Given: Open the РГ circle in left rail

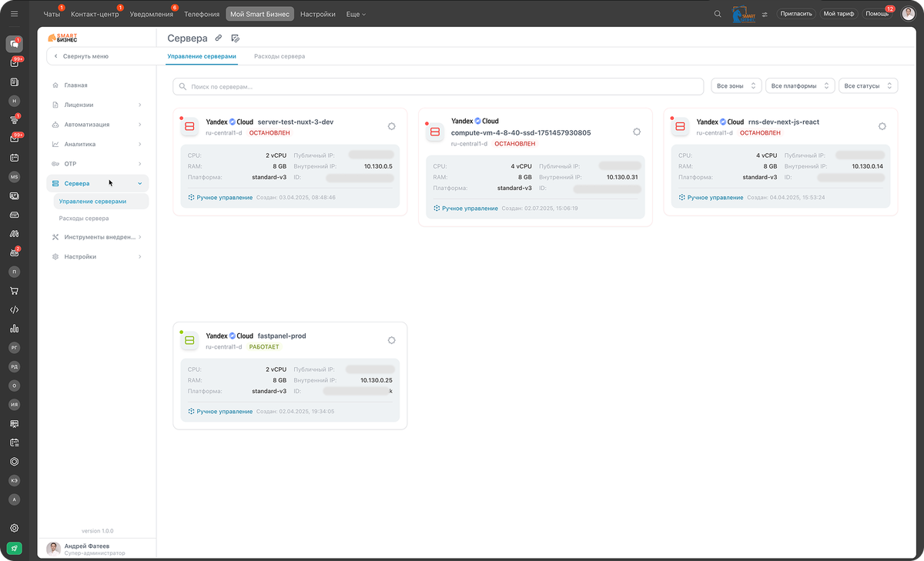Looking at the screenshot, I should [14, 348].
